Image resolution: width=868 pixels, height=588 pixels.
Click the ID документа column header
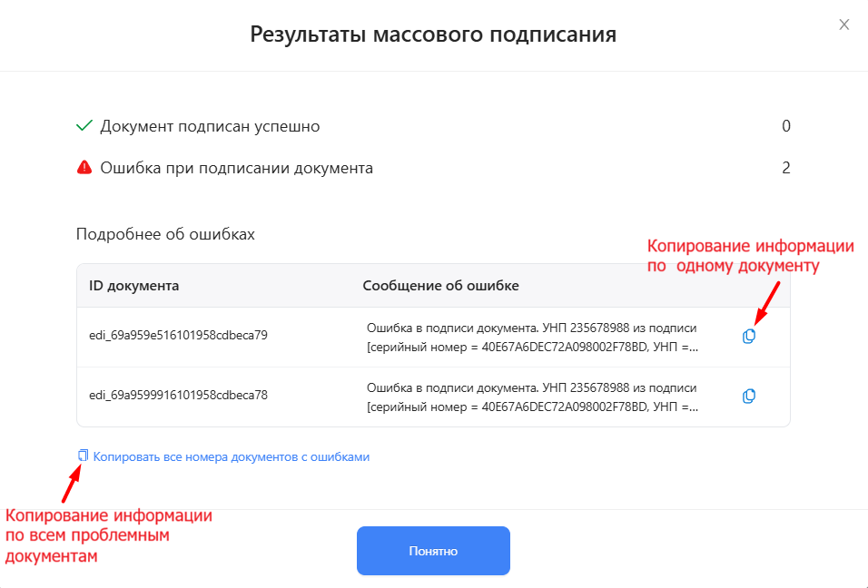click(133, 286)
